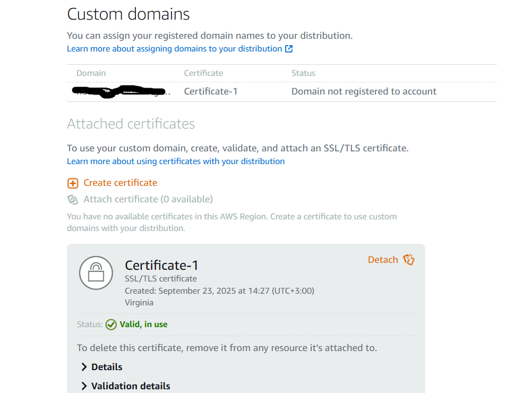The height and width of the screenshot is (393, 532).
Task: Click the gray Attach certificate chain icon
Action: click(73, 200)
